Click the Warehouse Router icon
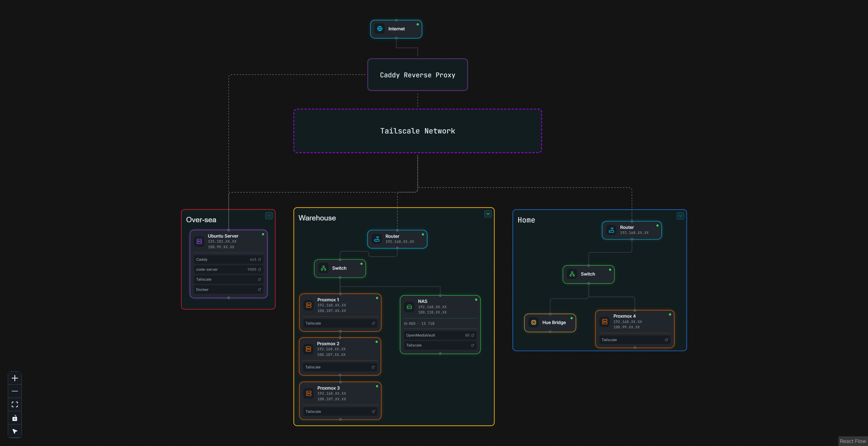 tap(377, 239)
